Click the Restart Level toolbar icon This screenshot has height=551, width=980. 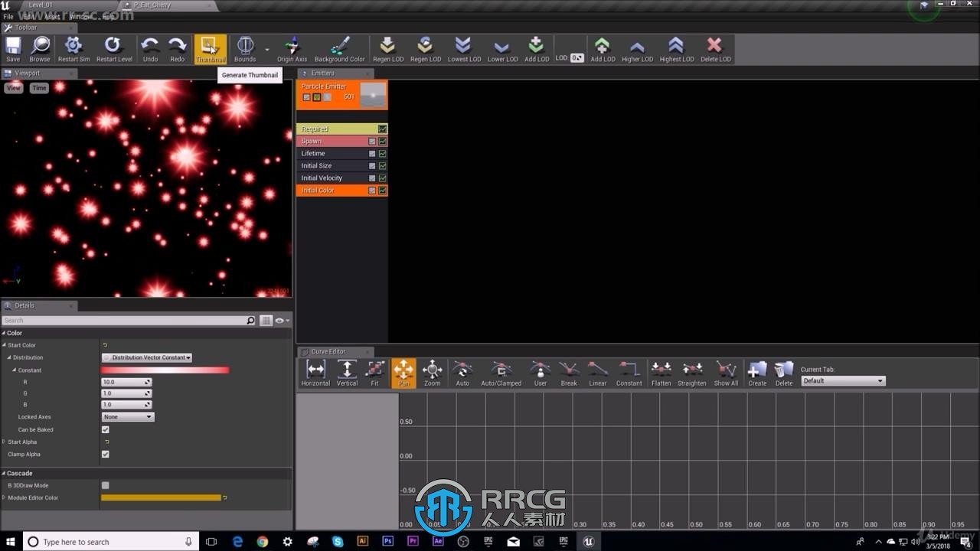pos(114,49)
